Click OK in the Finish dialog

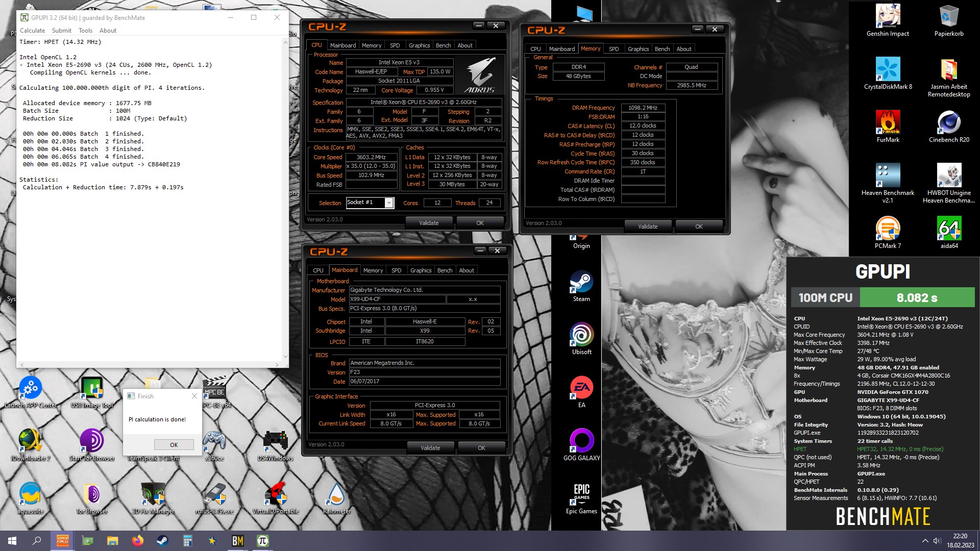174,445
